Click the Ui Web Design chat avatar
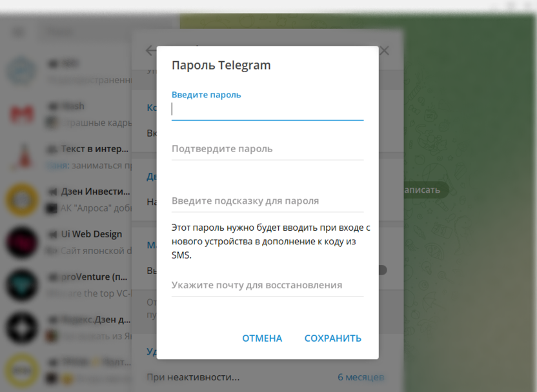 pyautogui.click(x=22, y=242)
